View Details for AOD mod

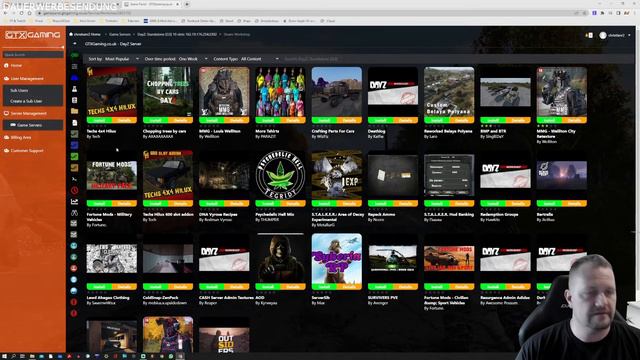pyautogui.click(x=293, y=287)
